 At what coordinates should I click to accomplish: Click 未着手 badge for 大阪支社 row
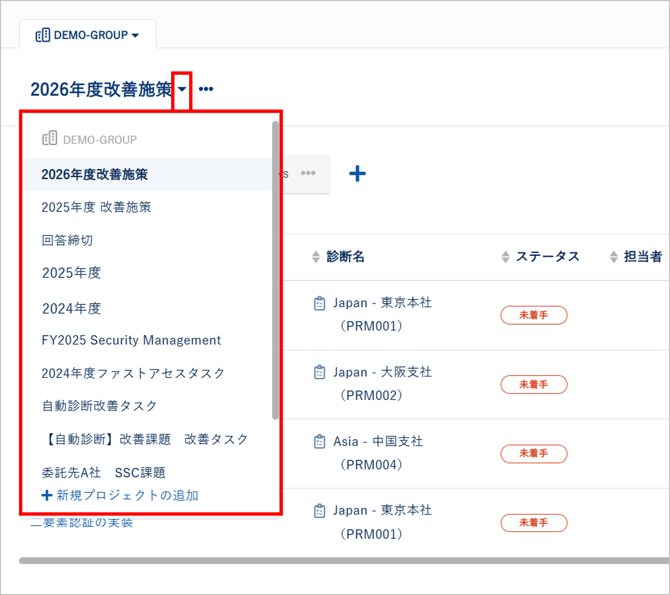click(534, 384)
